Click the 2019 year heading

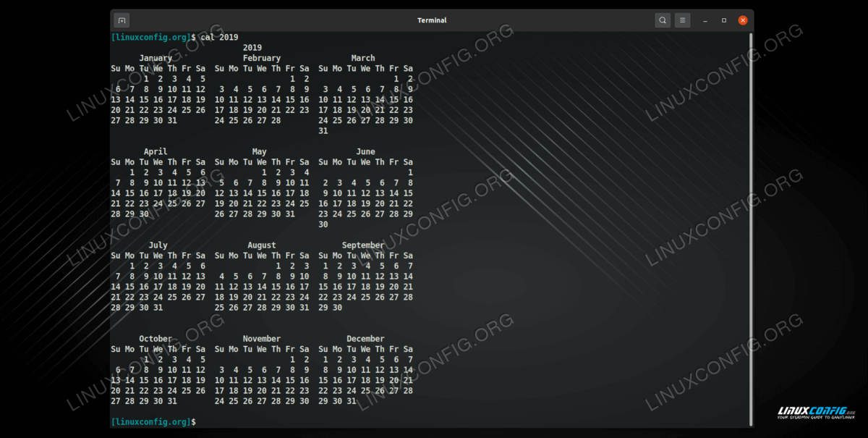[252, 48]
